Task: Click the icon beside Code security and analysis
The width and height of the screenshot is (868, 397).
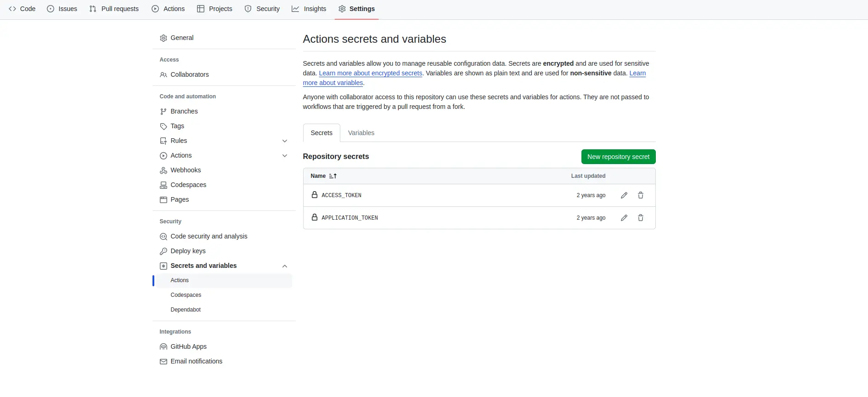Action: (x=163, y=237)
